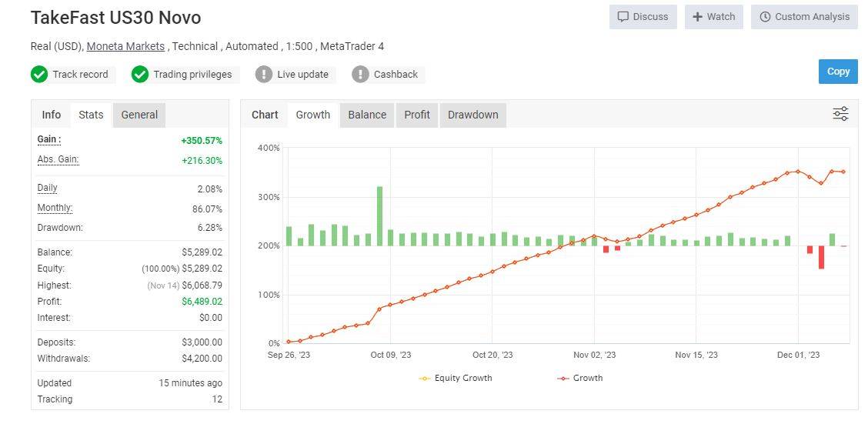The width and height of the screenshot is (868, 424).
Task: Click the green Track record checkmark icon
Action: point(39,75)
